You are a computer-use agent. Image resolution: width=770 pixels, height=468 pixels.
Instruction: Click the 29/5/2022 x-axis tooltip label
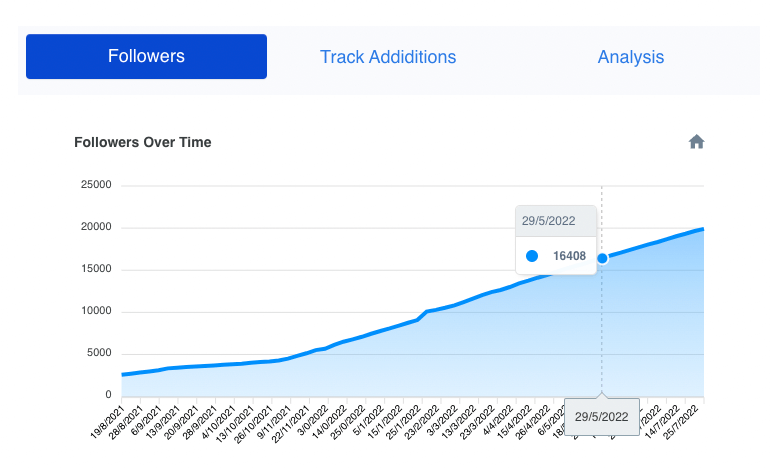pyautogui.click(x=602, y=417)
